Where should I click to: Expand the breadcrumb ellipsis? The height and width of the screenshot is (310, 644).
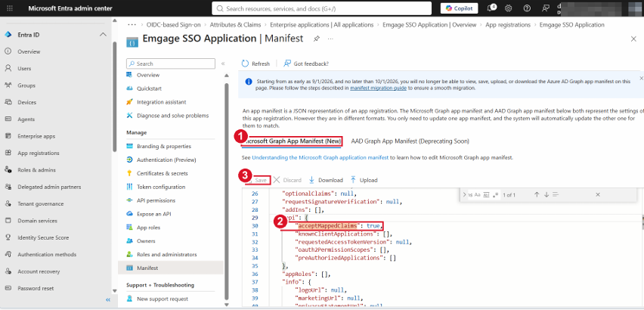132,25
